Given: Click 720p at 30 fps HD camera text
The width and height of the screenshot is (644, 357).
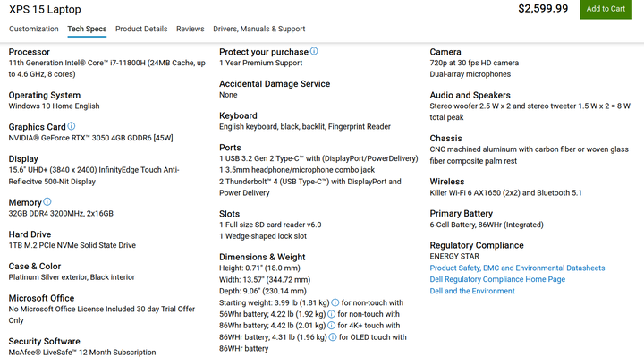Looking at the screenshot, I should (x=474, y=63).
